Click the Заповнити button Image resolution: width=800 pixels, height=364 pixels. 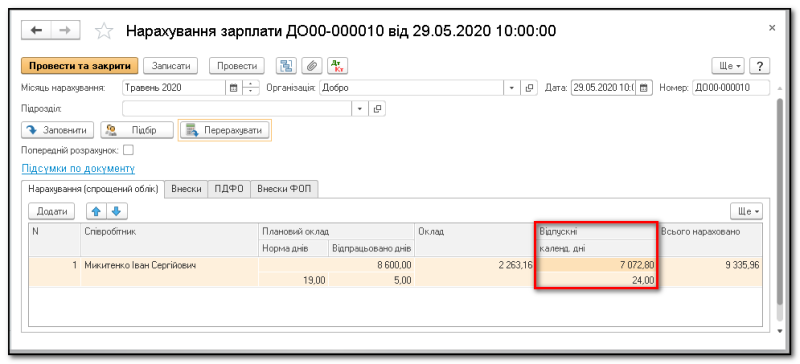point(58,130)
